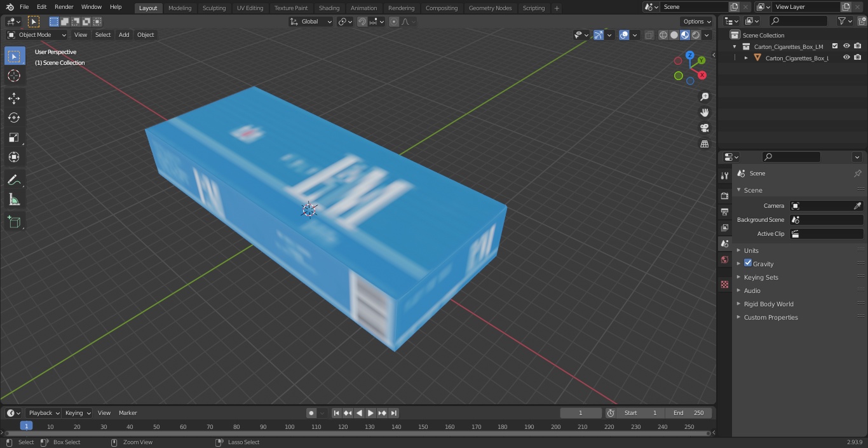Open the Render menu

click(64, 7)
